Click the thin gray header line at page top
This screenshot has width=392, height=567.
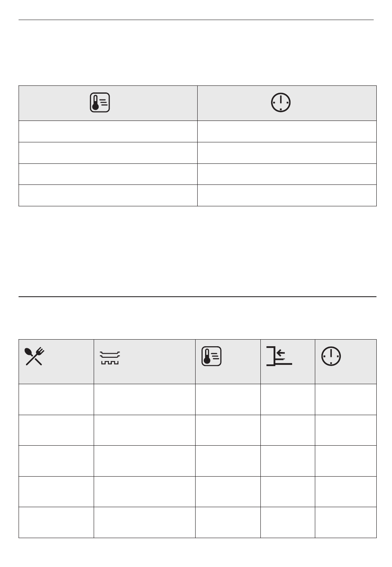pyautogui.click(x=196, y=19)
